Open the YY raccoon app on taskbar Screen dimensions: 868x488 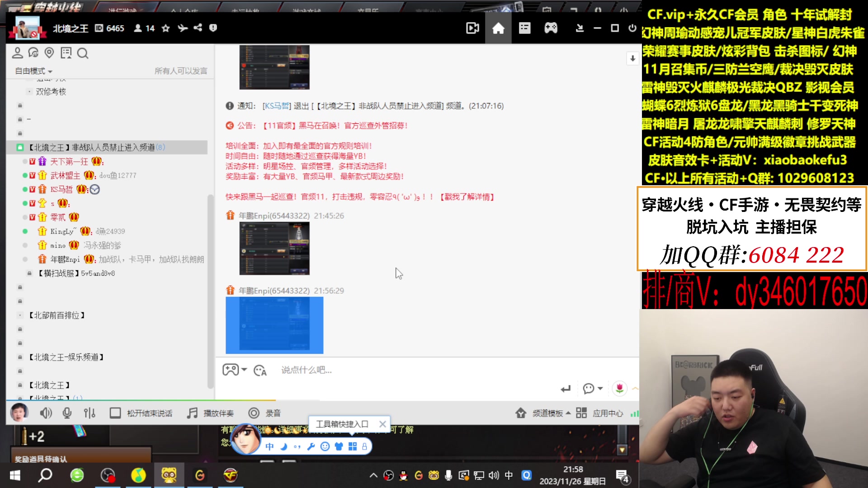click(169, 475)
